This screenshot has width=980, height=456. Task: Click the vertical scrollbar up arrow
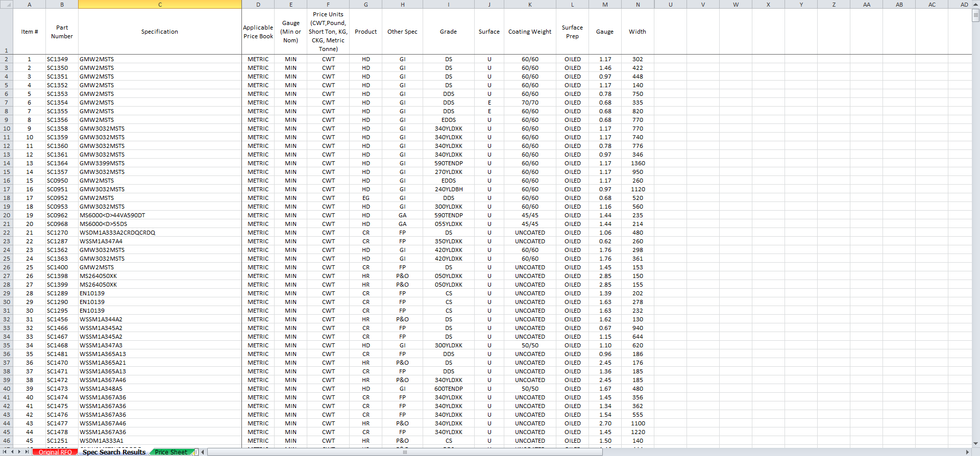(x=975, y=4)
